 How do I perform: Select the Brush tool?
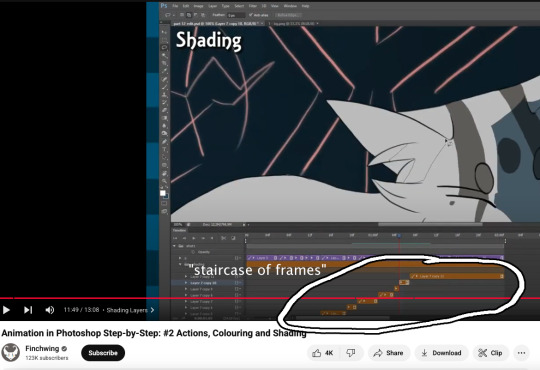[x=165, y=87]
